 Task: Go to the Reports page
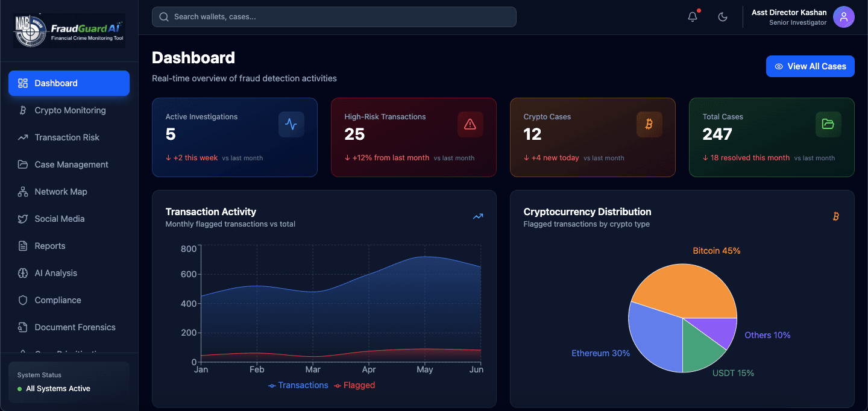69,246
